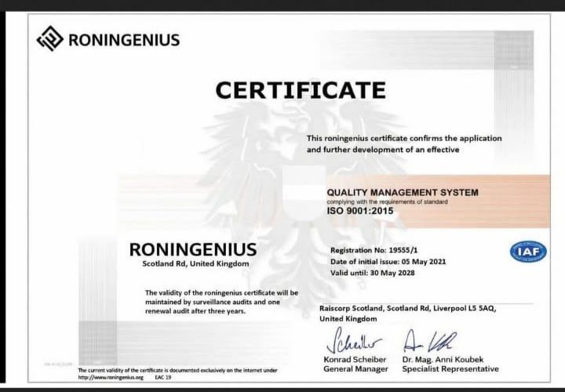Click Konrad Scheiber's handwritten signature
565x392 pixels.
point(353,341)
